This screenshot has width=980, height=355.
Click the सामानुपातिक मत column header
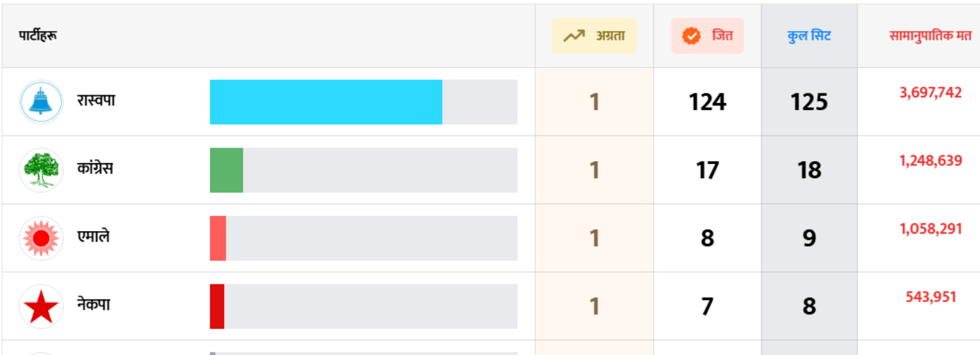tap(930, 36)
